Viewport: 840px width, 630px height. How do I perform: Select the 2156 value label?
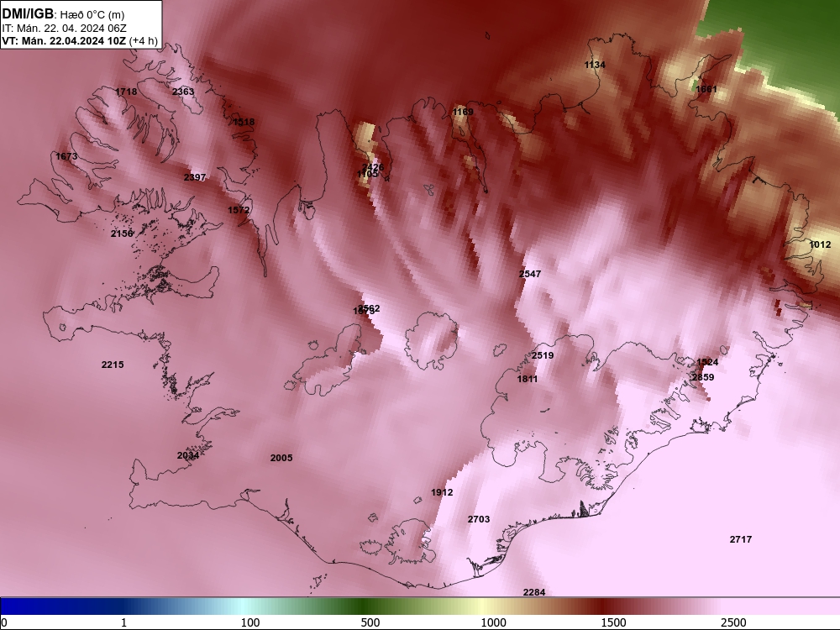(x=122, y=234)
